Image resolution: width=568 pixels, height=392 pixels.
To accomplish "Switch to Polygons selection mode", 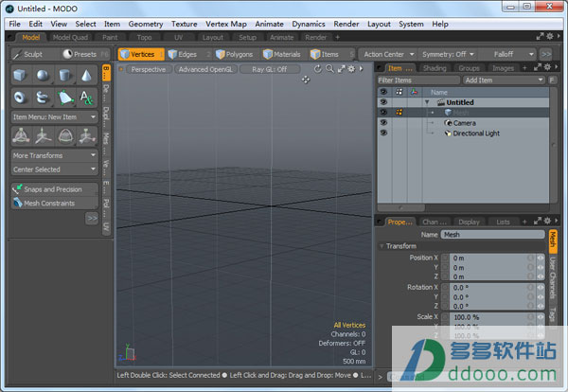I will [x=236, y=54].
